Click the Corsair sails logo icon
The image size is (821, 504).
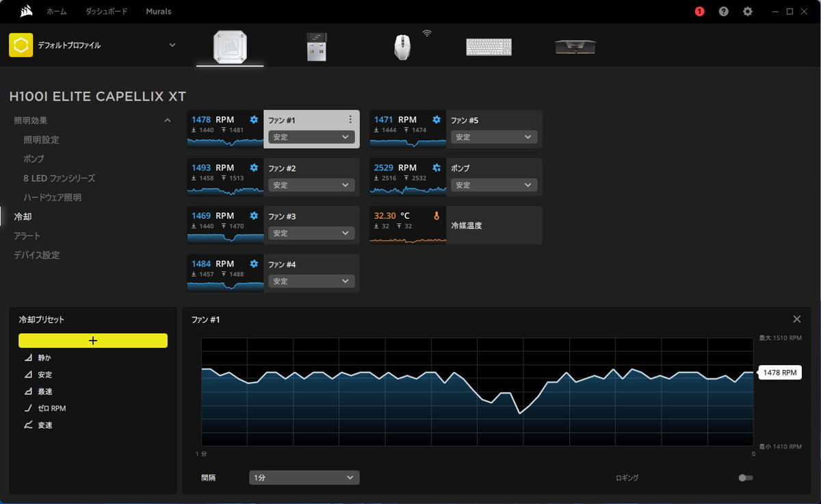27,11
